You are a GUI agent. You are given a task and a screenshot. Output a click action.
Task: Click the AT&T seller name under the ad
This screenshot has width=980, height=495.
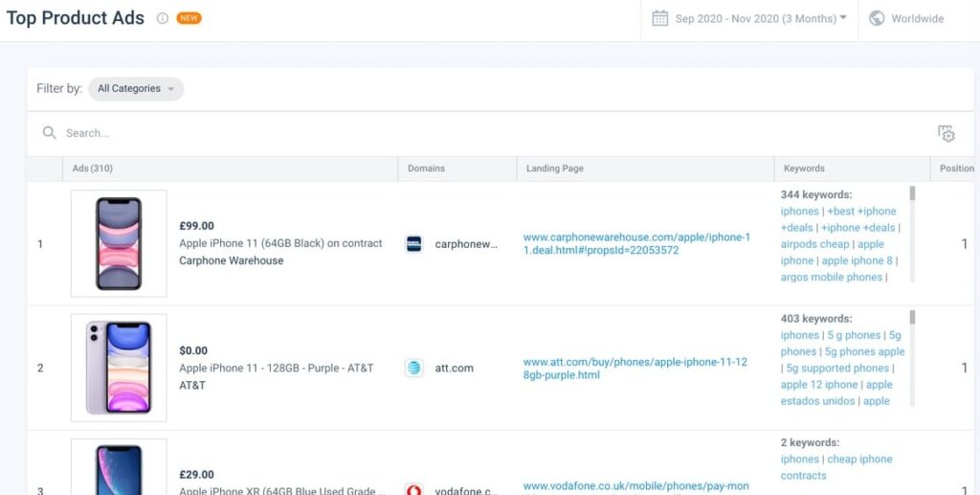point(192,385)
